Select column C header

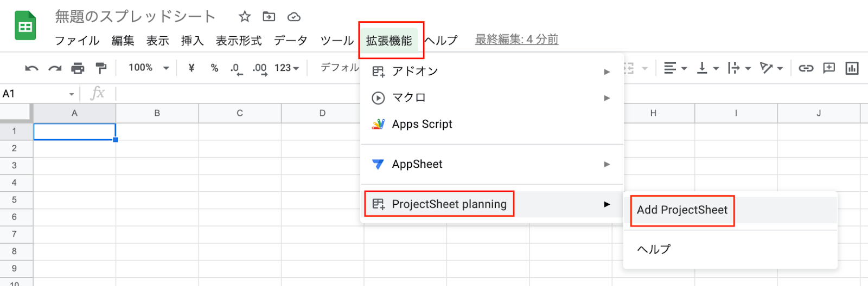[x=240, y=113]
